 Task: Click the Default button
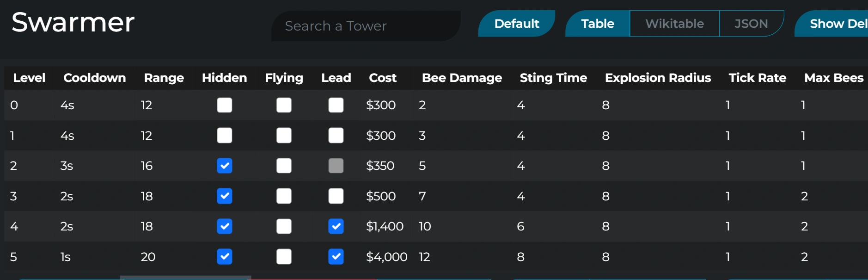(516, 24)
